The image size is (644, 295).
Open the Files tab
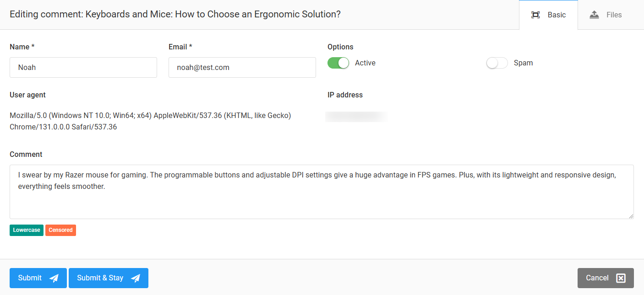[606, 15]
